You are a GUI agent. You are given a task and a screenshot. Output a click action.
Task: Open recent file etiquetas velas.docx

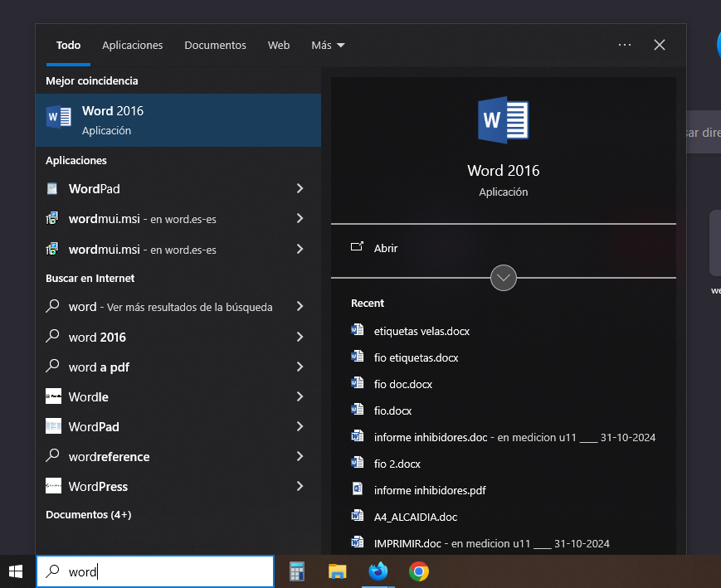421,331
